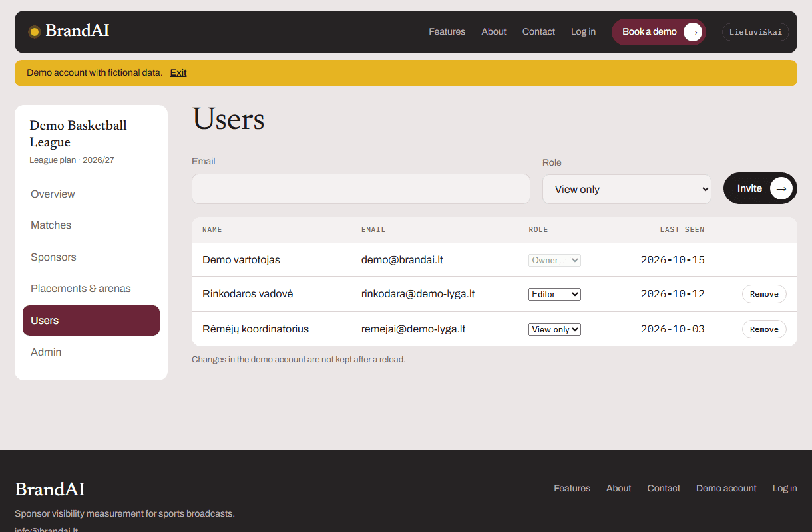812x532 pixels.
Task: Click the BrandAI yellow dot logo icon
Action: pyautogui.click(x=35, y=32)
